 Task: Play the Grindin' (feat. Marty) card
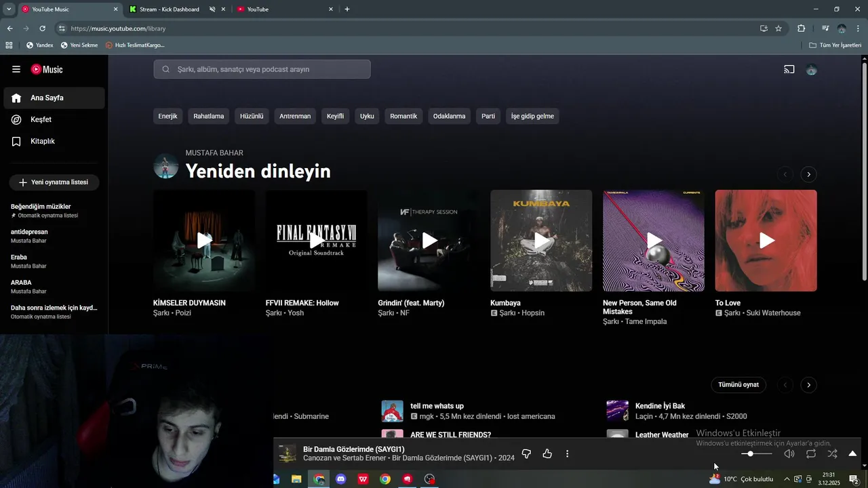[x=429, y=241]
